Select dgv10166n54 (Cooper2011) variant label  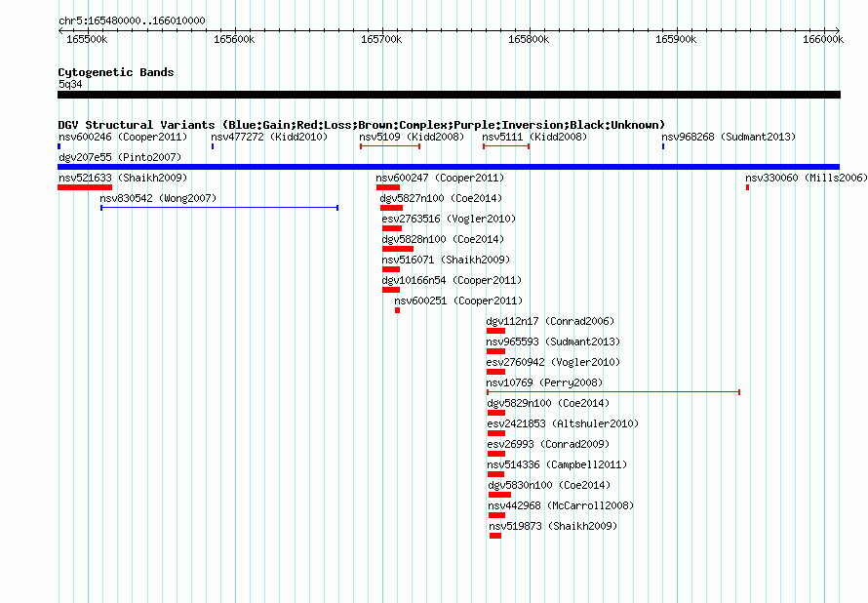452,280
